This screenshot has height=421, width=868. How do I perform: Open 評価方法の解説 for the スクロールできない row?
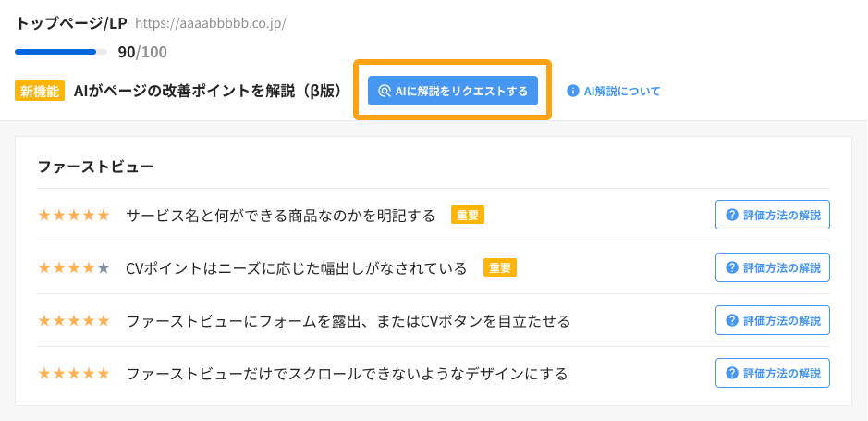pyautogui.click(x=773, y=373)
